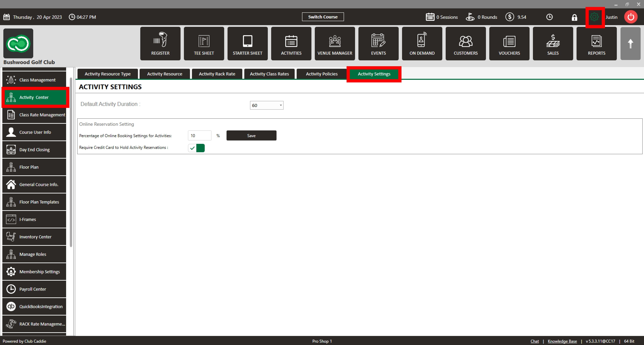Click the sidebar vertical scrollbar

pyautogui.click(x=71, y=162)
